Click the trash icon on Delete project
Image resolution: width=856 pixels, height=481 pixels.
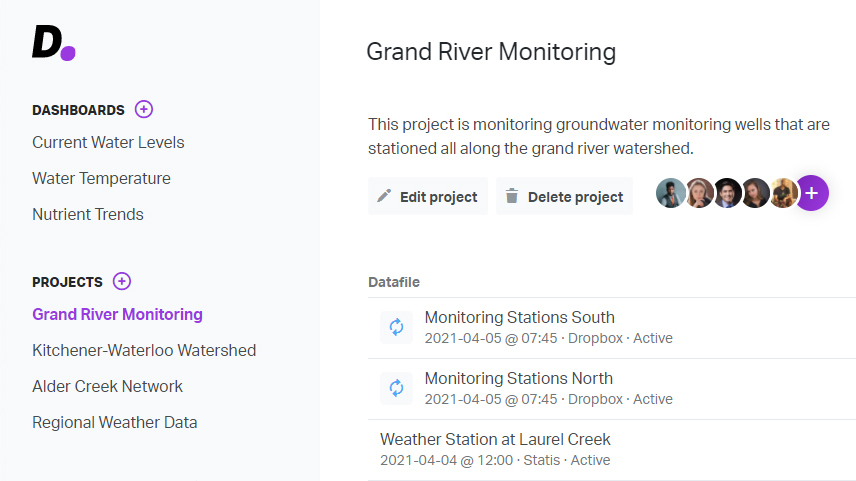click(512, 195)
